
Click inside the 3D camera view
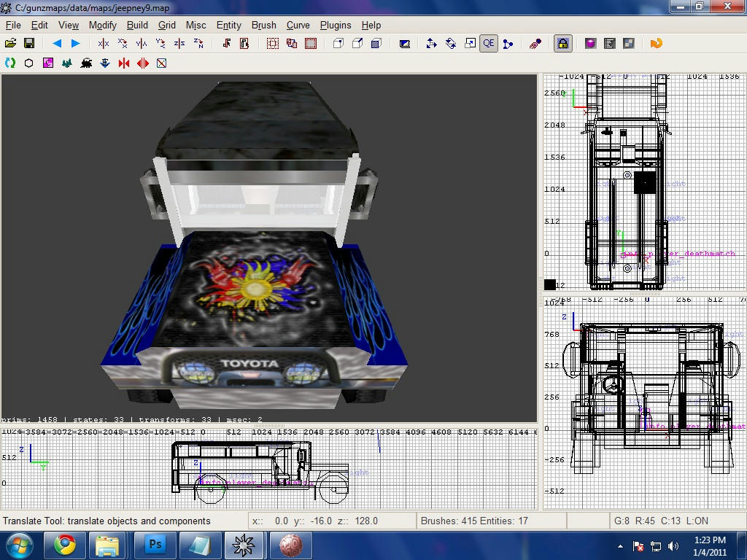click(x=268, y=248)
